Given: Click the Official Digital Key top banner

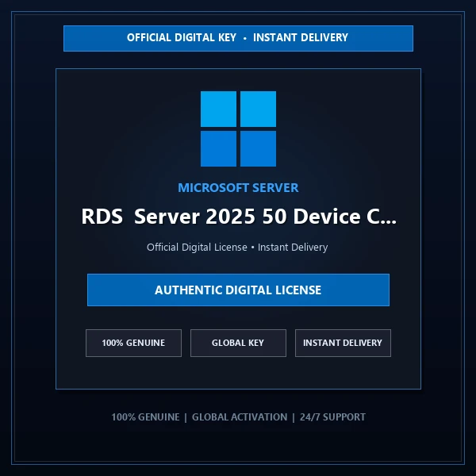Looking at the screenshot, I should pos(238,39).
